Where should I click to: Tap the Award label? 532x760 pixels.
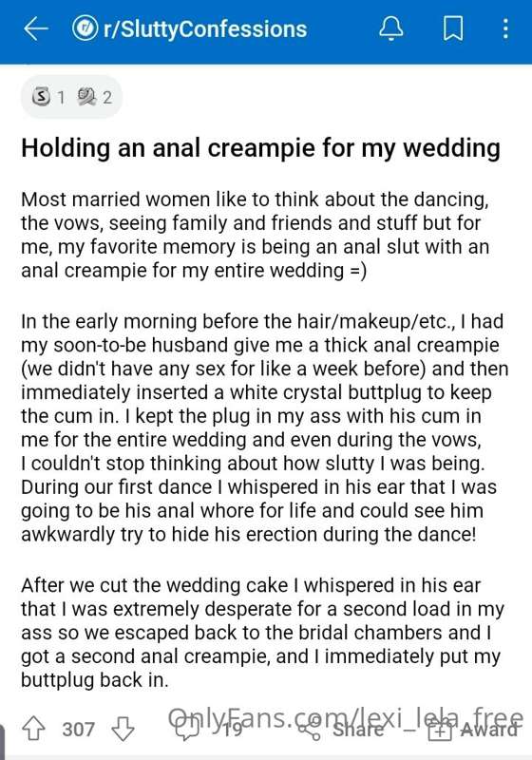coord(488,729)
